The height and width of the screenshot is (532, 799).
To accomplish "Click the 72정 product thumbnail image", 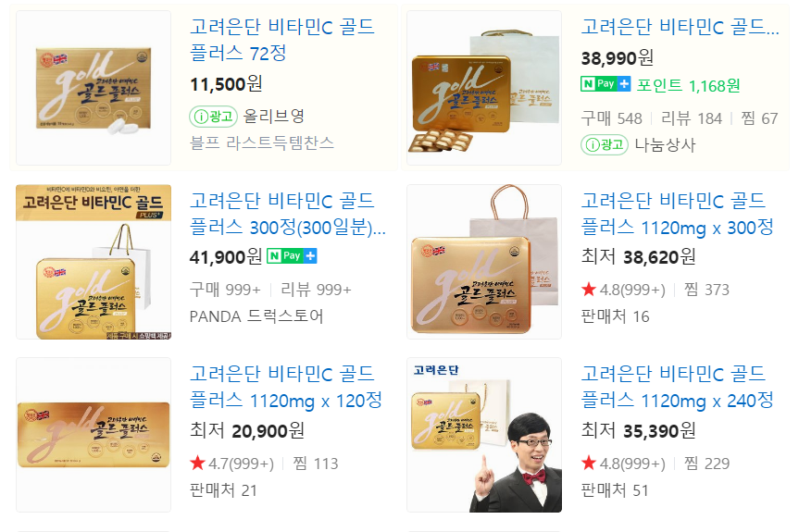I will point(94,88).
